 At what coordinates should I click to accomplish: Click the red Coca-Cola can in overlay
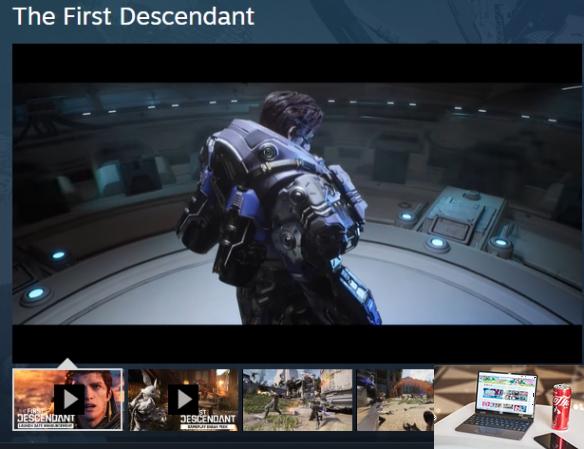562,407
